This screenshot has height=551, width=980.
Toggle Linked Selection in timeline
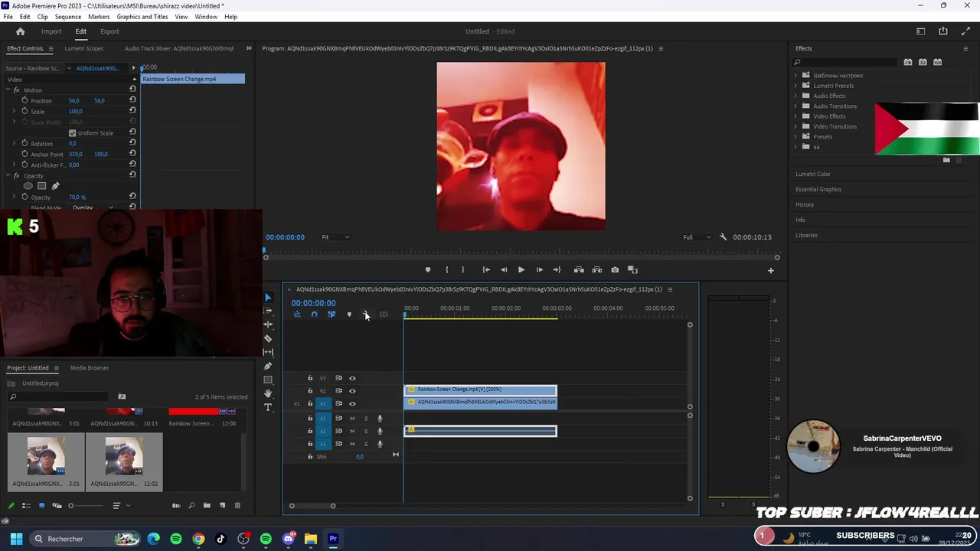point(332,315)
